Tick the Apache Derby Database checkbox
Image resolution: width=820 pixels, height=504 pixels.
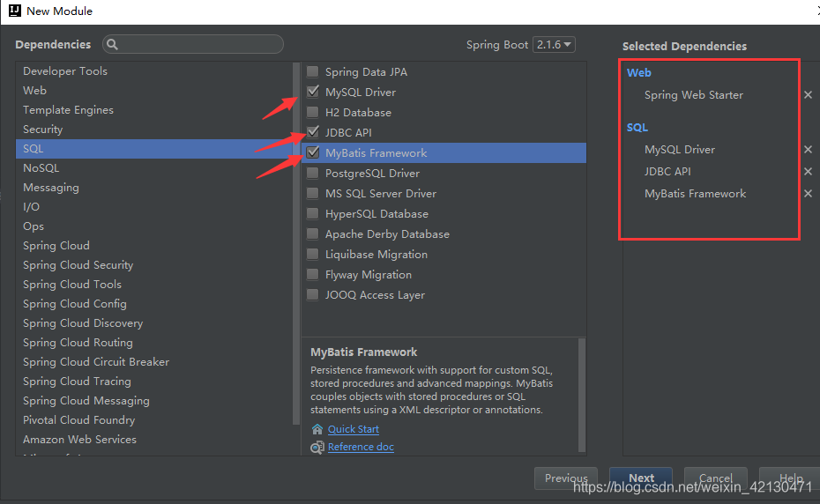tap(313, 233)
